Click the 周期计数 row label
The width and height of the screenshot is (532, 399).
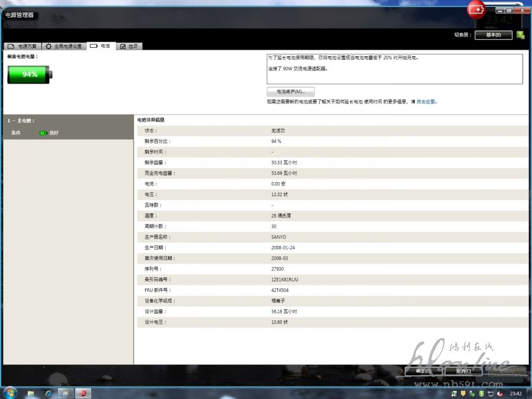[155, 226]
